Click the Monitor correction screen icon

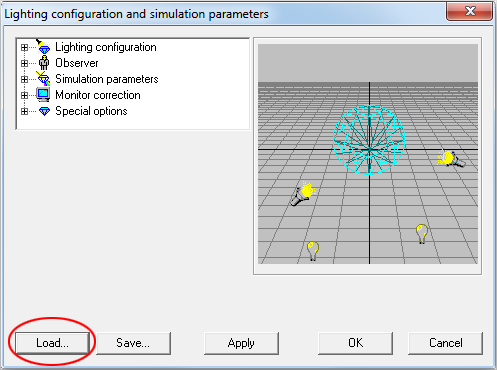click(43, 95)
